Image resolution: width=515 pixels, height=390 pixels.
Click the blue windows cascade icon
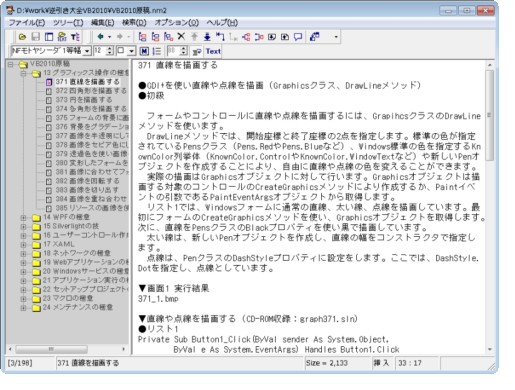314,37
